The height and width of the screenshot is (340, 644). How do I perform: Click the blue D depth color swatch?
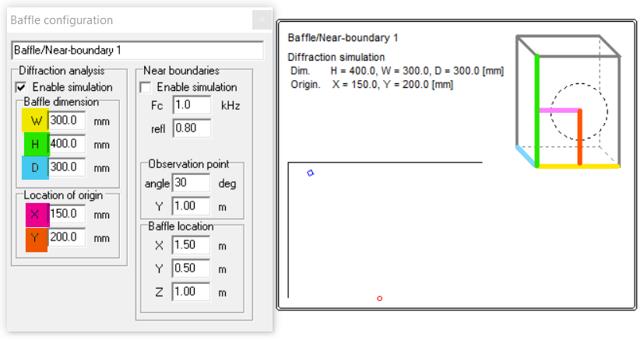34,167
